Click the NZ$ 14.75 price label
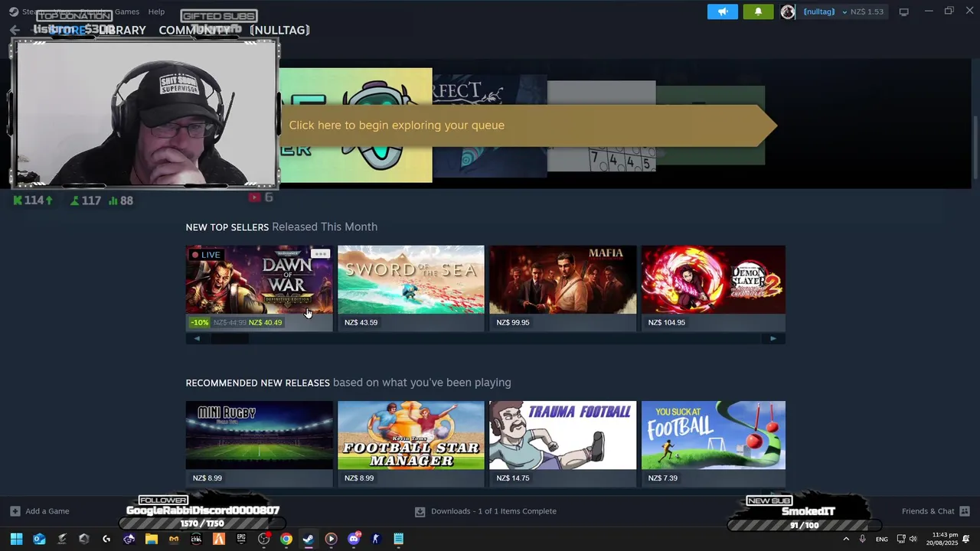980x551 pixels. [513, 478]
